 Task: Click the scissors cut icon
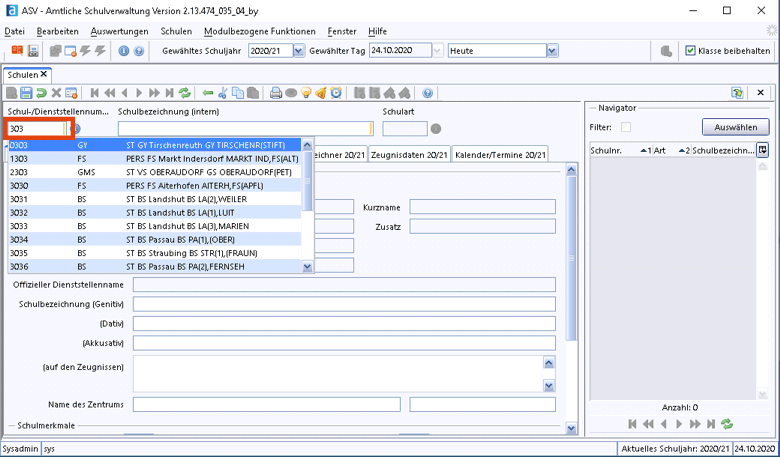click(223, 93)
